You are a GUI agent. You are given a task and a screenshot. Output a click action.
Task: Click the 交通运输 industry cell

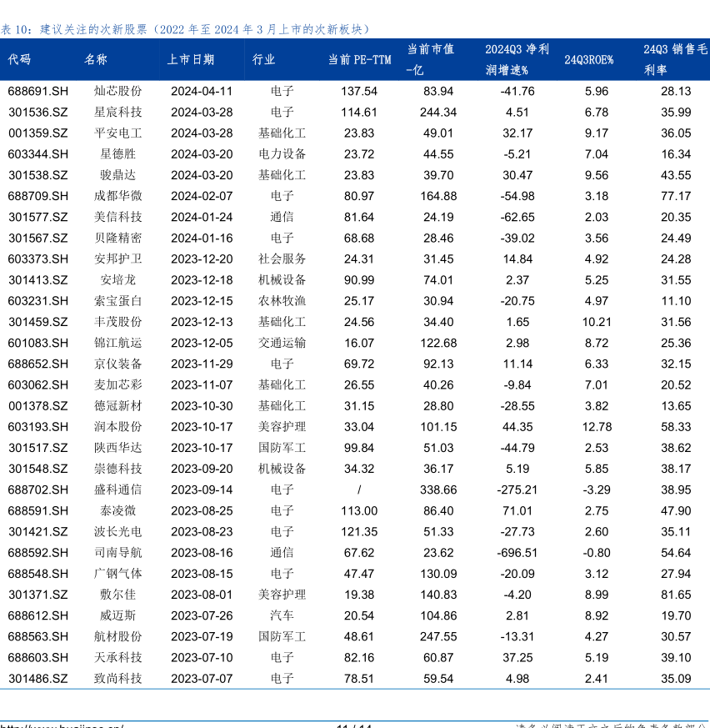pos(282,343)
